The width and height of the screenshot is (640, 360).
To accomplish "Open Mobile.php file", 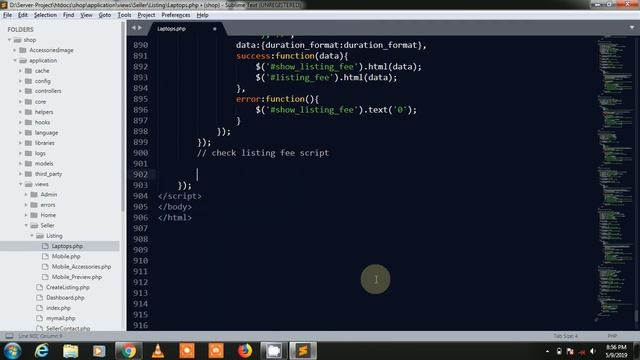I will point(66,256).
